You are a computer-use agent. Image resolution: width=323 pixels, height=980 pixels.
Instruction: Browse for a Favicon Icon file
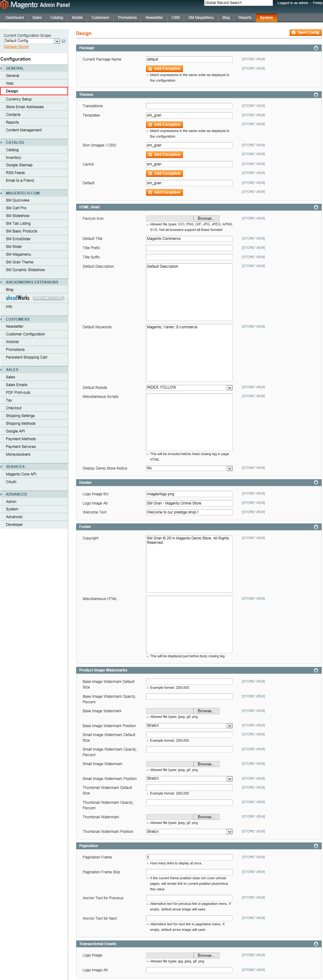pos(206,219)
